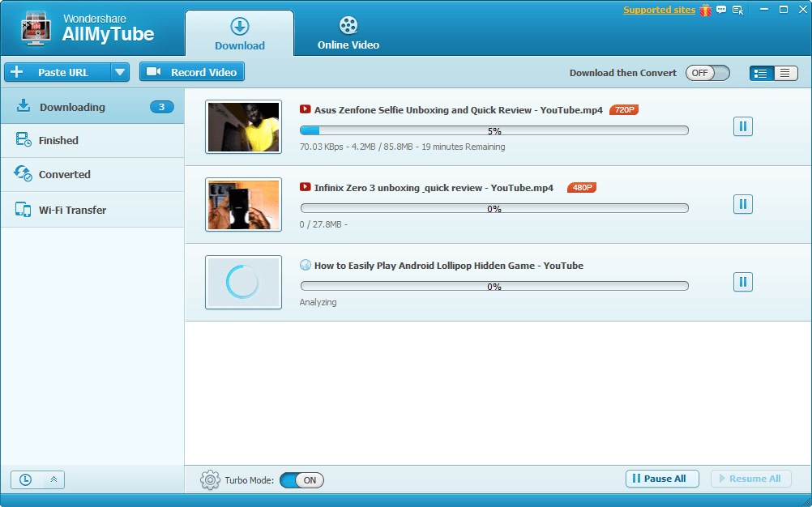Click YouTube icon beside Asus Zenfone title

tap(305, 109)
